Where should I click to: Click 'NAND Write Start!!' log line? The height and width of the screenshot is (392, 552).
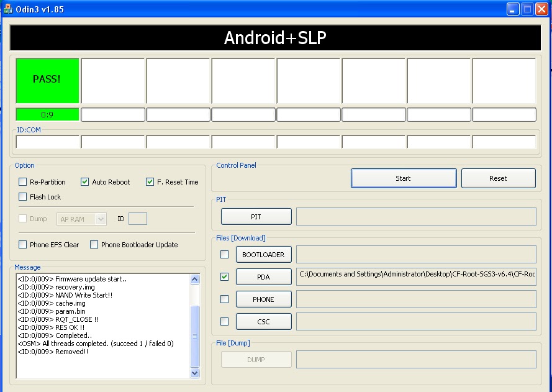pos(65,295)
